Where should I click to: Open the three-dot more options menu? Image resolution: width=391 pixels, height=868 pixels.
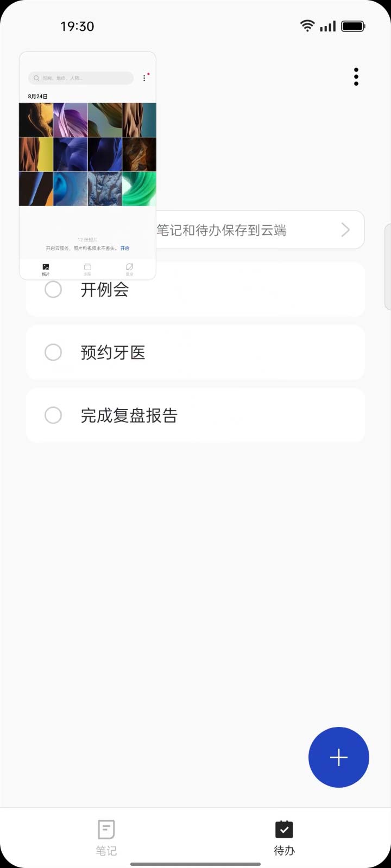(x=356, y=77)
